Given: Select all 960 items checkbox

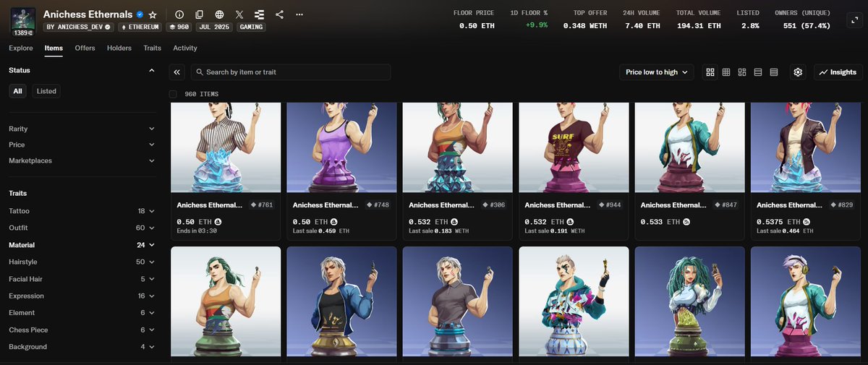Looking at the screenshot, I should (173, 94).
